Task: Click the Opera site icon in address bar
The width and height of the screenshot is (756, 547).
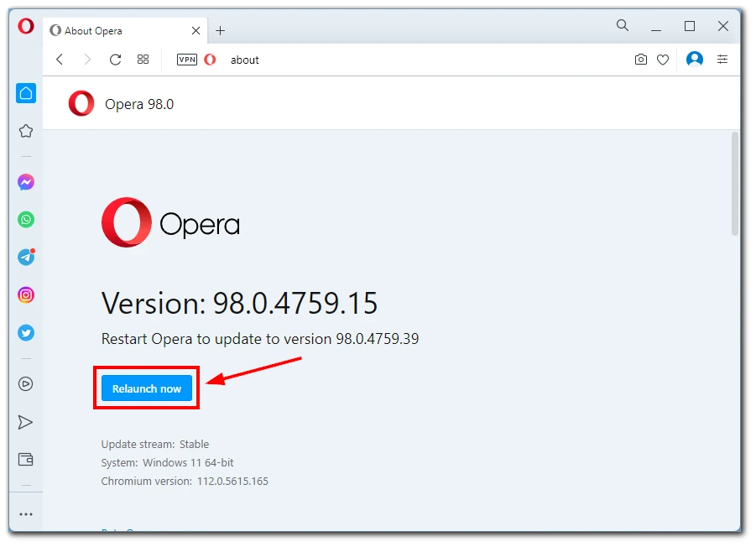Action: point(211,60)
